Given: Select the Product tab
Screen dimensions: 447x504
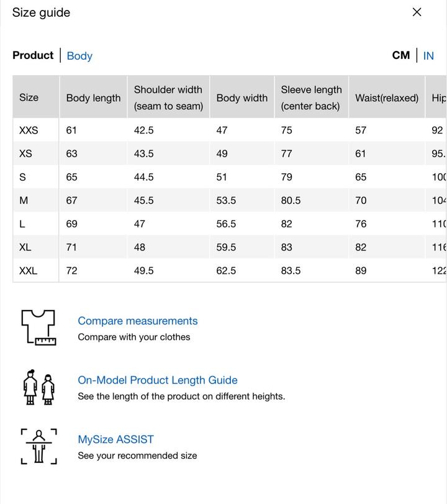Looking at the screenshot, I should [33, 55].
